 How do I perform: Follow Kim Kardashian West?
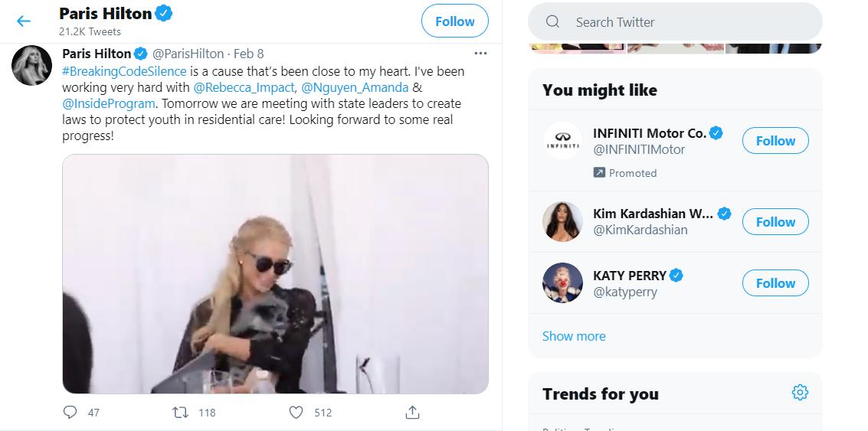point(775,222)
